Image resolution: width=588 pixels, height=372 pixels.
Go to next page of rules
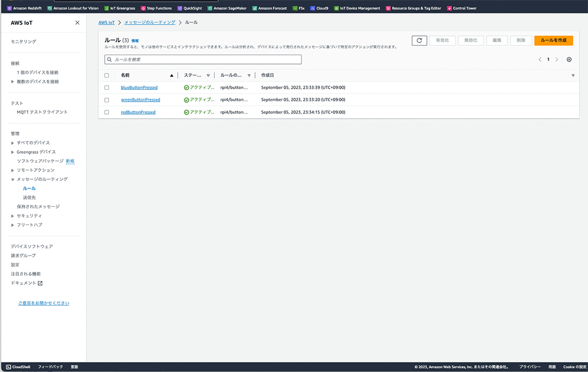pos(556,59)
